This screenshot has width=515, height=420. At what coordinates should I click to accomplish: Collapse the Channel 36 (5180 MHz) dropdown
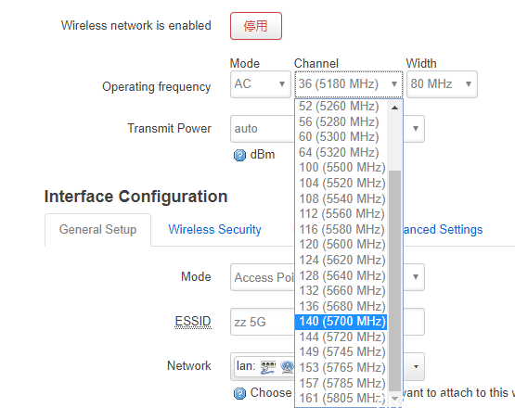(349, 84)
